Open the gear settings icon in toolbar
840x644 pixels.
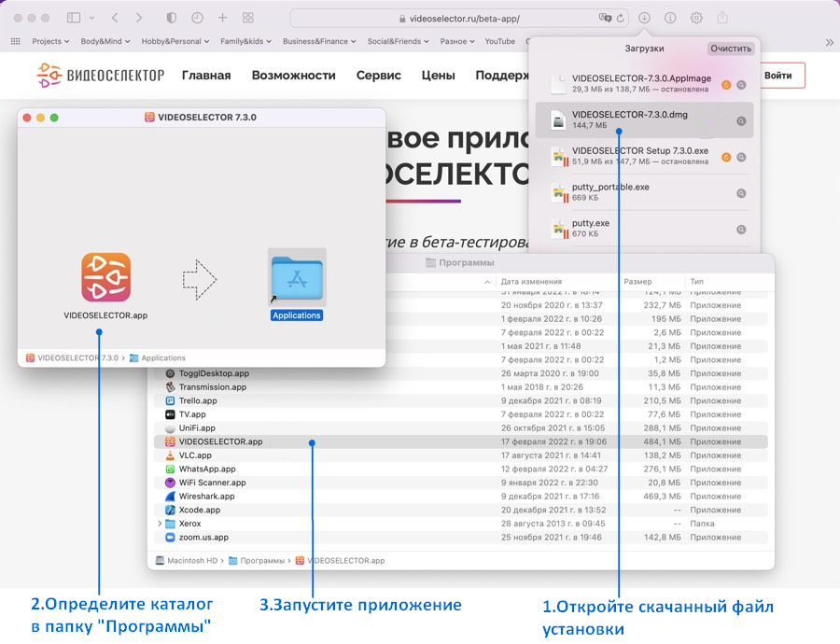(x=696, y=18)
